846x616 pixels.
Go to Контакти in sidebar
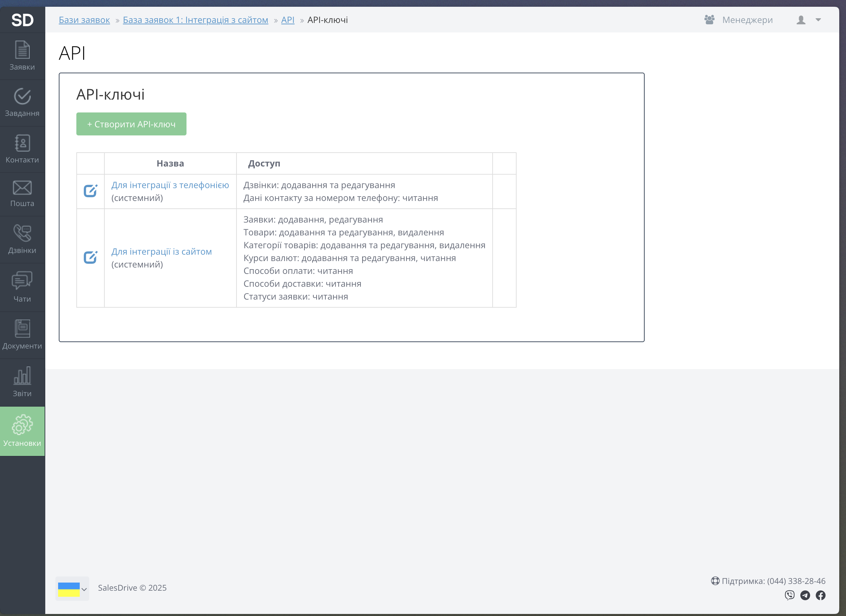pos(22,149)
